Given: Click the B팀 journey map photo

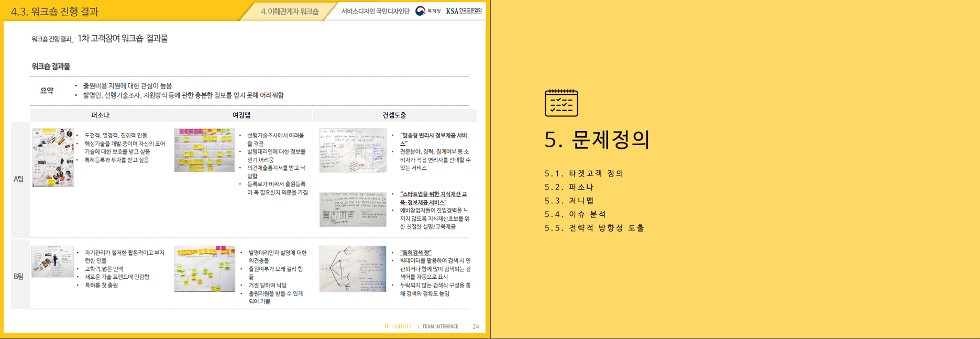Looking at the screenshot, I should pos(204,269).
